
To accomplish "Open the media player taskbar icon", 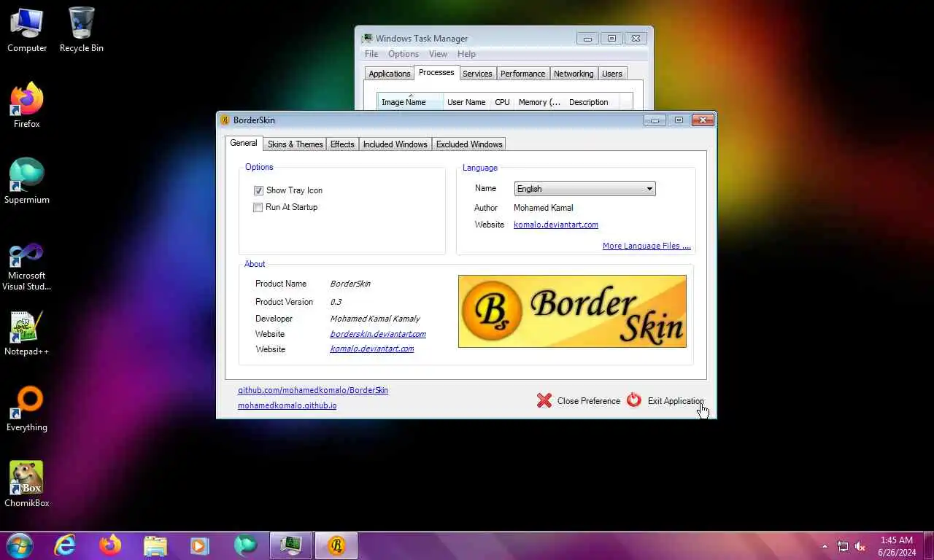I will (200, 545).
